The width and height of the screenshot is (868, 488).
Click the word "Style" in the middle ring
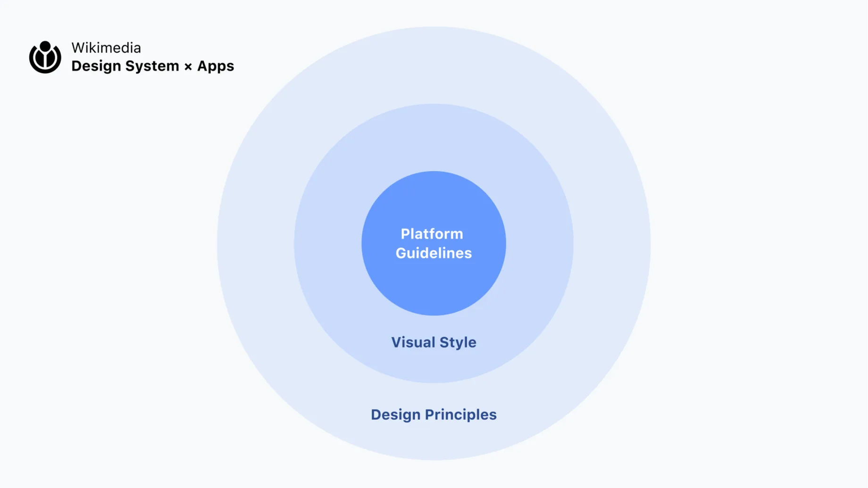pos(456,343)
